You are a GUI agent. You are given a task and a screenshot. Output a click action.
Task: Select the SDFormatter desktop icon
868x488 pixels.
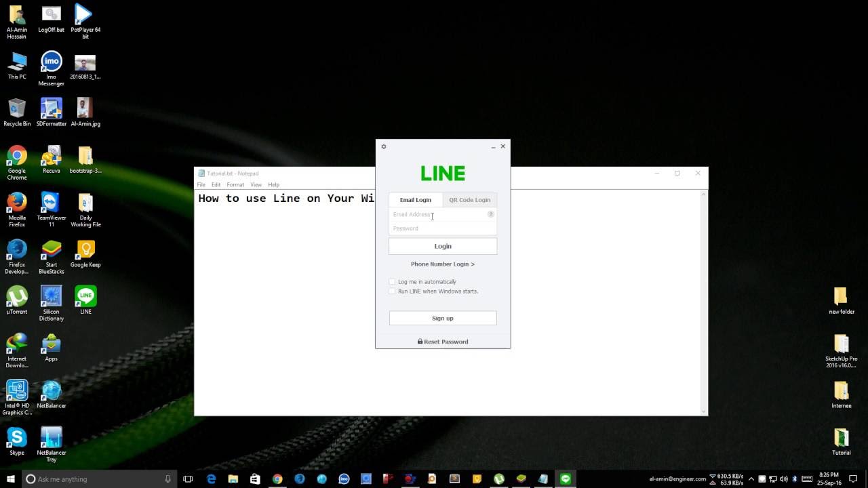pos(52,113)
